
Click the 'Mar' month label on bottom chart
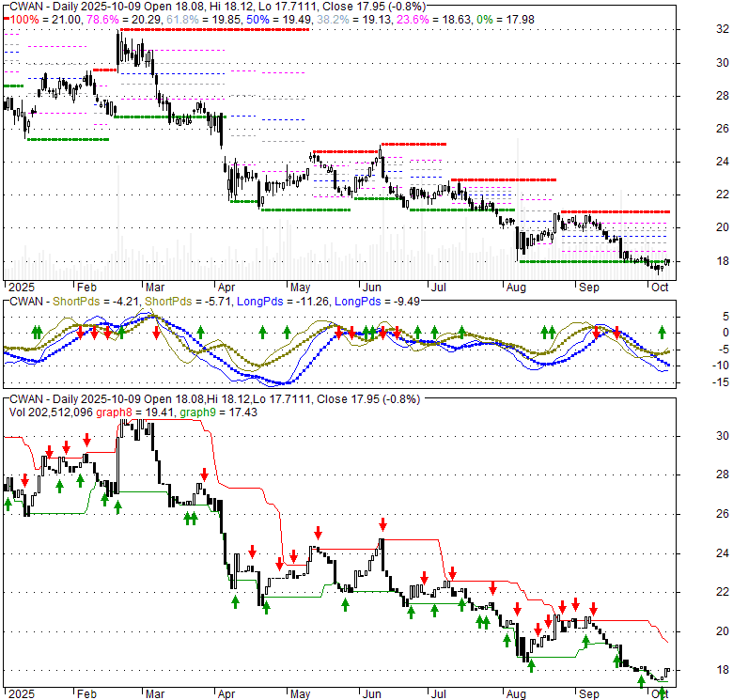pos(155,694)
